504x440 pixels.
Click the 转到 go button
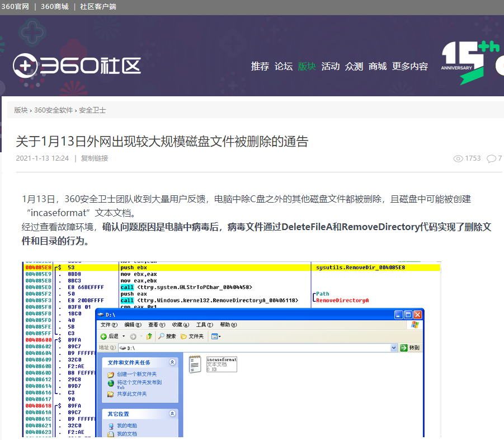coord(410,348)
